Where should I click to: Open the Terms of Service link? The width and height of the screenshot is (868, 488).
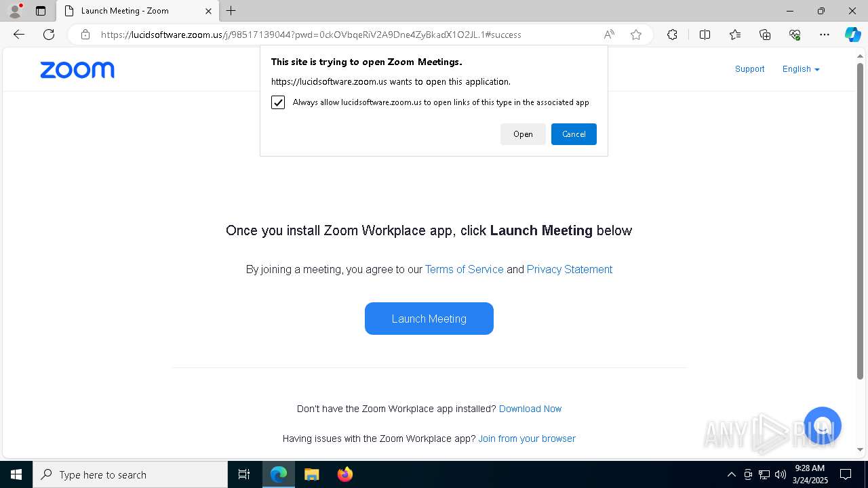pyautogui.click(x=465, y=269)
